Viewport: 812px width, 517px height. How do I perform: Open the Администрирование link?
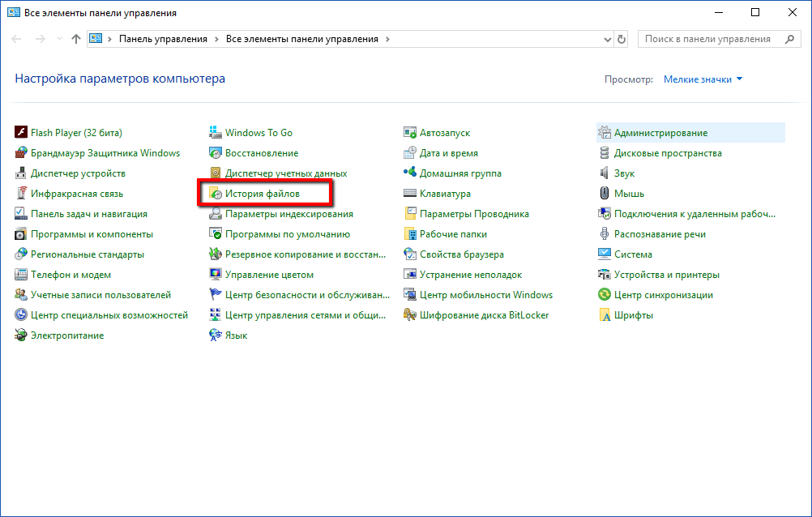(x=660, y=133)
